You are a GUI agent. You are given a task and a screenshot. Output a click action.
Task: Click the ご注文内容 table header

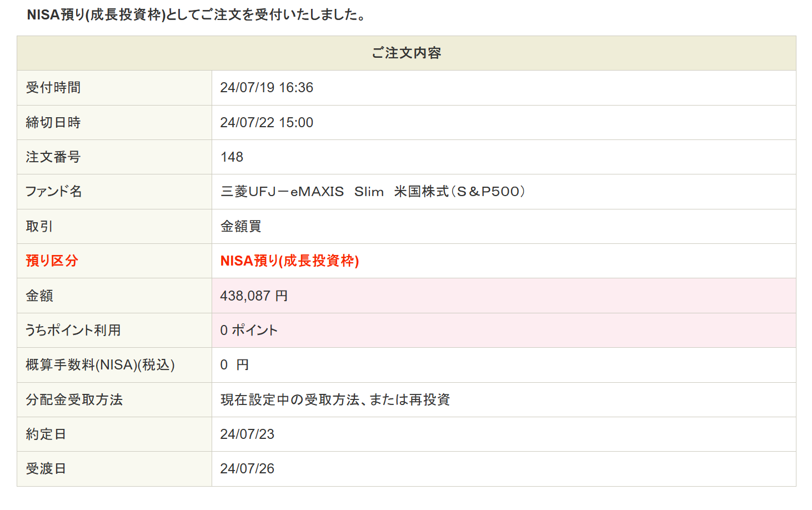pyautogui.click(x=406, y=53)
